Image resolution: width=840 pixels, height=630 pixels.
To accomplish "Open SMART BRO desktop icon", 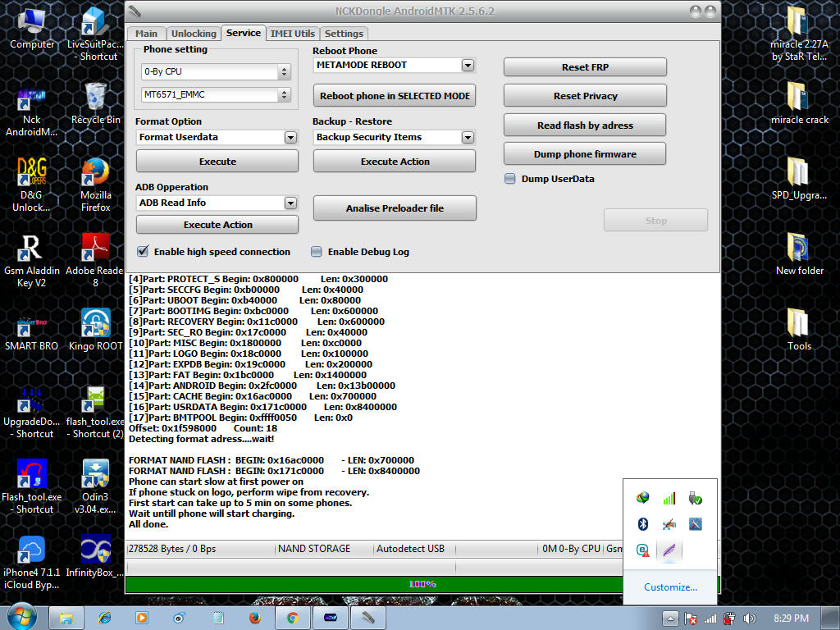I will [31, 332].
